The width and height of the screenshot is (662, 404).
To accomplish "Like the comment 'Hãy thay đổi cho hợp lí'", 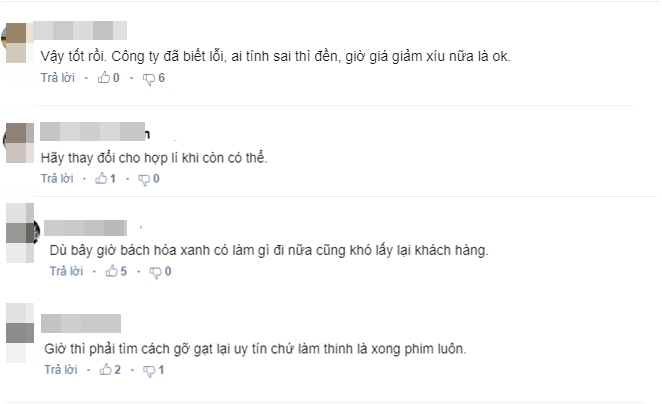I will click(101, 179).
